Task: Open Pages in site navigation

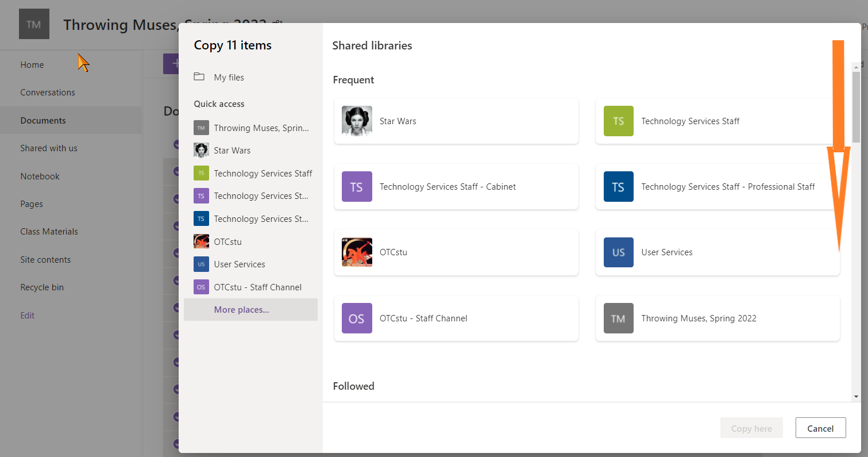Action: point(32,204)
